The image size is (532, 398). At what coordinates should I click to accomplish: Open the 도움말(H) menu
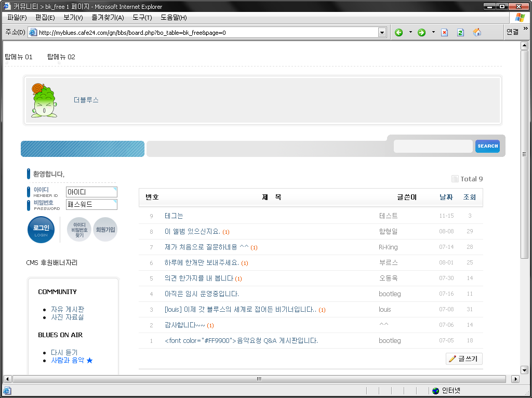[x=174, y=18]
